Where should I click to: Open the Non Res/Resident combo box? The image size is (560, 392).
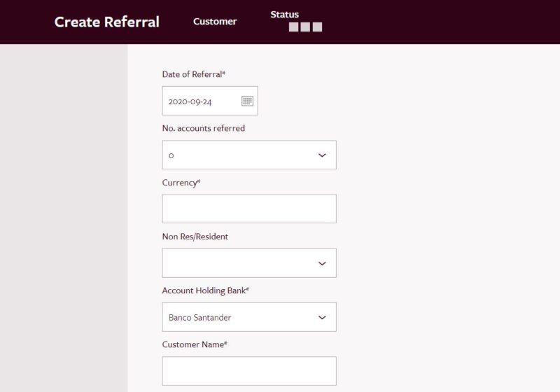coord(249,263)
